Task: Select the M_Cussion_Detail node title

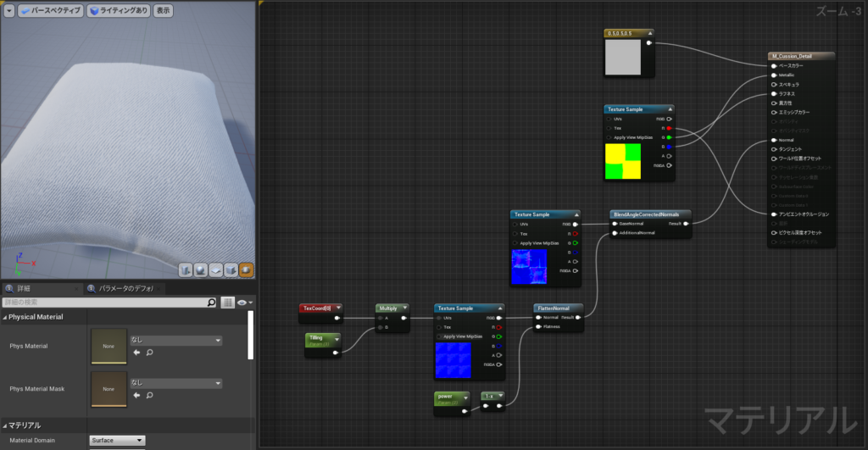Action: [x=793, y=56]
